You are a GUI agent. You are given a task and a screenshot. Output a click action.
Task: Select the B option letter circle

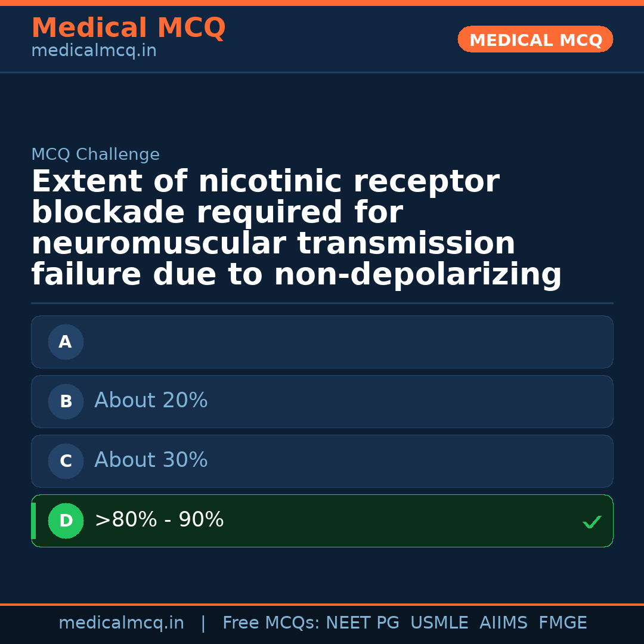coord(66,402)
